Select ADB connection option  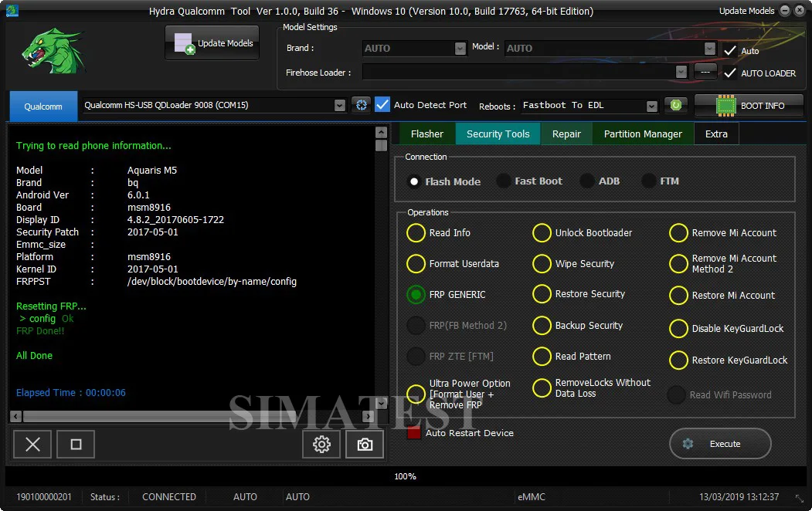tap(586, 181)
